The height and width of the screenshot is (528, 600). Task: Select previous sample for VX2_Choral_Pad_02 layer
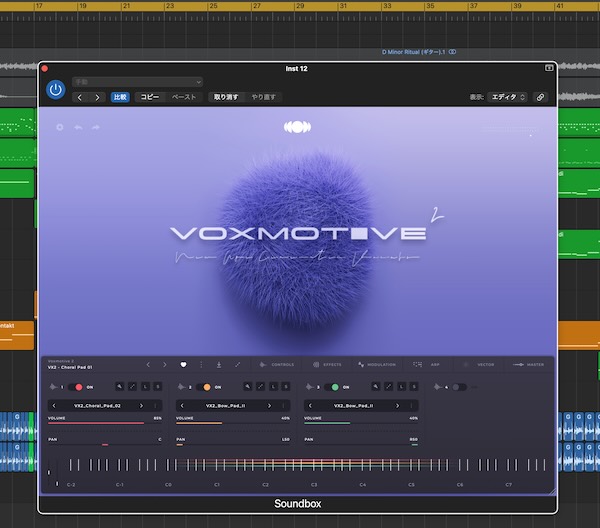coord(54,406)
